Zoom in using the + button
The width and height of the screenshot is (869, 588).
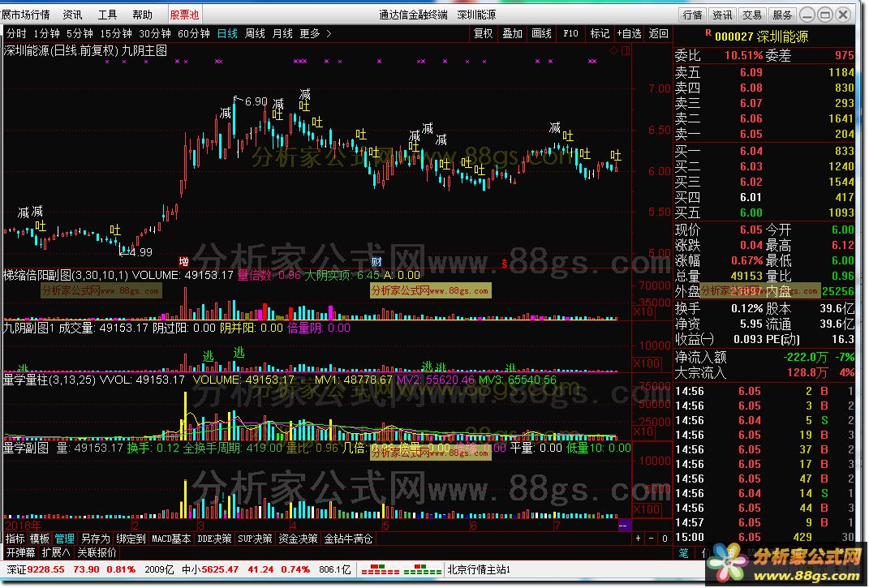tap(639, 539)
